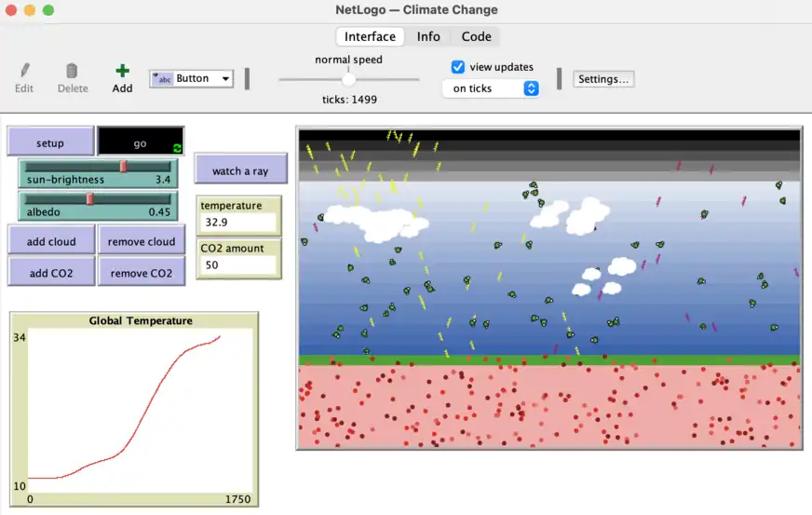Click the add CO2 button

(51, 273)
